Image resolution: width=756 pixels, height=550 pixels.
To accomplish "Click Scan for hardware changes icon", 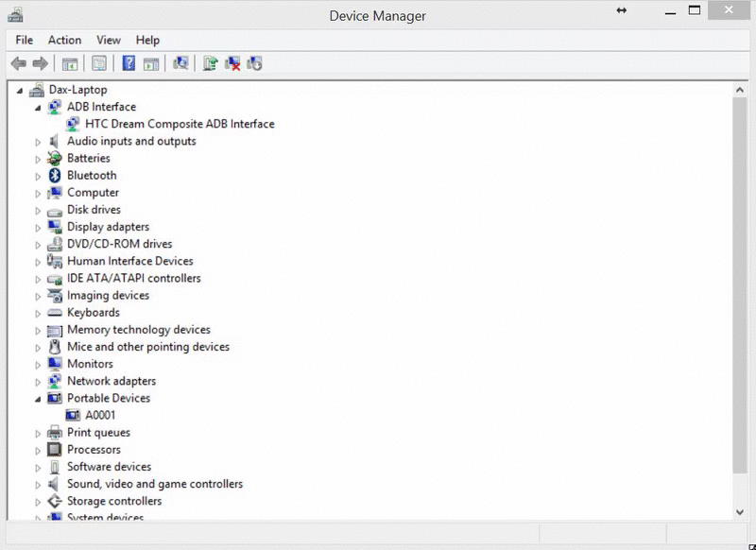I will coord(180,63).
